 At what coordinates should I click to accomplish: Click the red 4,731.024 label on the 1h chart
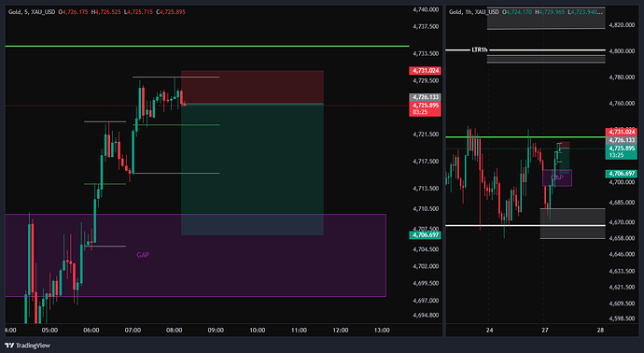point(621,132)
